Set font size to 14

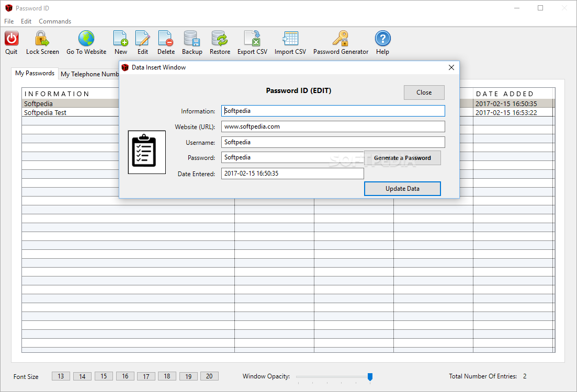click(82, 376)
